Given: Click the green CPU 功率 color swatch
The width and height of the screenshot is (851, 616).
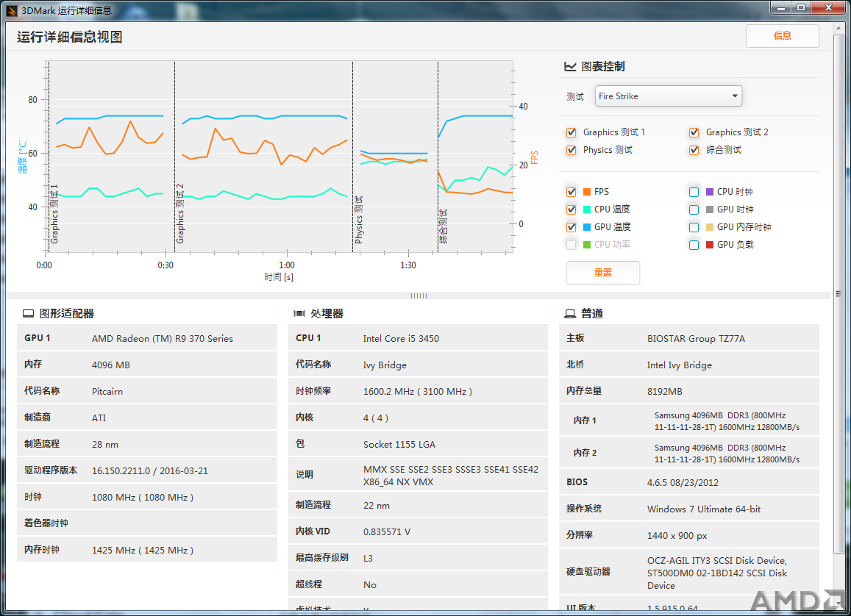Looking at the screenshot, I should pyautogui.click(x=587, y=245).
